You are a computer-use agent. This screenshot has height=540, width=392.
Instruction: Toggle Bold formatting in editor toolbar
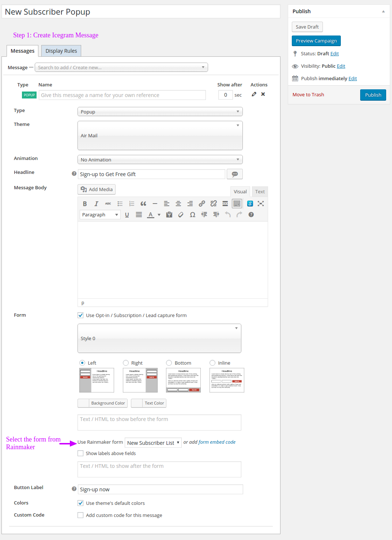(x=85, y=204)
